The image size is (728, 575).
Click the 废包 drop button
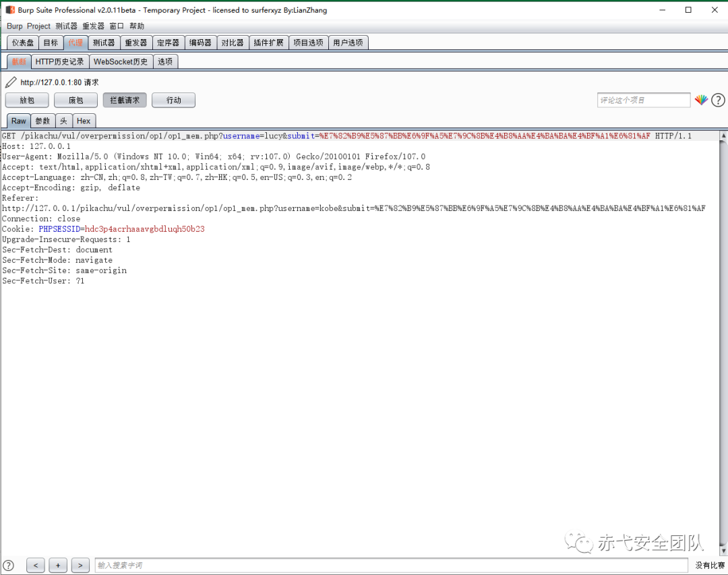click(75, 100)
